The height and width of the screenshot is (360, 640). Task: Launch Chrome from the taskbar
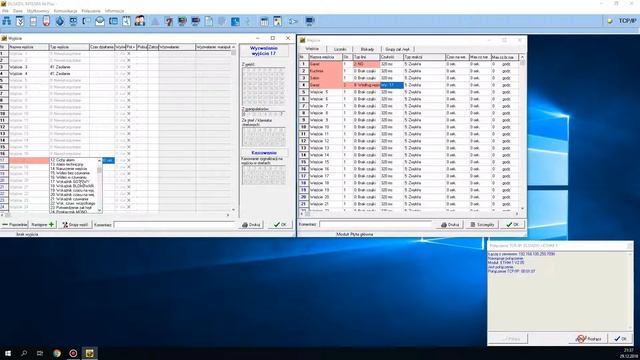pos(57,353)
